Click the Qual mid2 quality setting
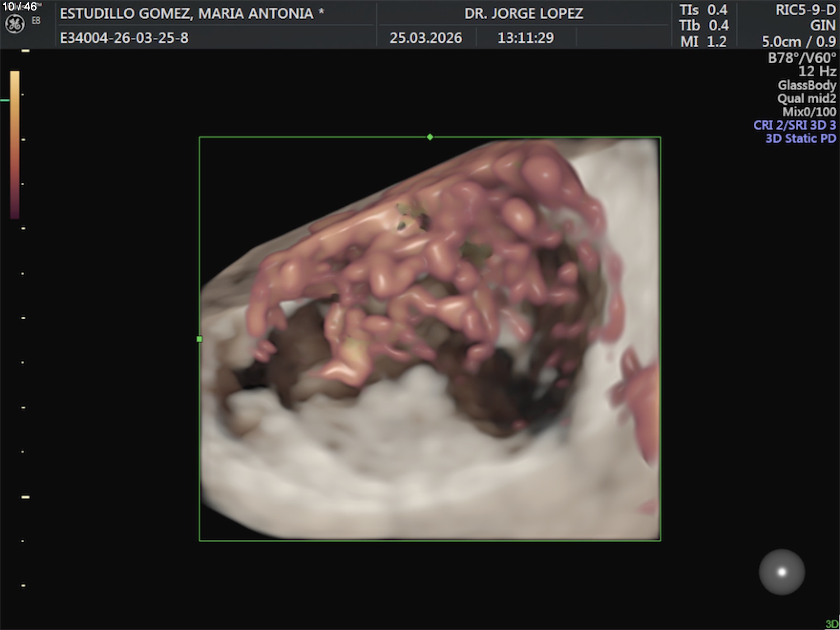Image resolution: width=840 pixels, height=630 pixels. pyautogui.click(x=807, y=98)
